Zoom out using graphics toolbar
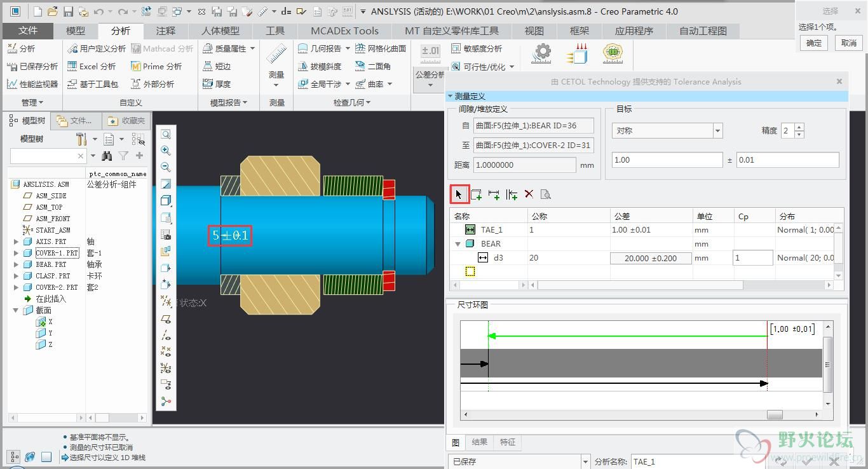Viewport: 868px width, 469px height. tap(166, 167)
